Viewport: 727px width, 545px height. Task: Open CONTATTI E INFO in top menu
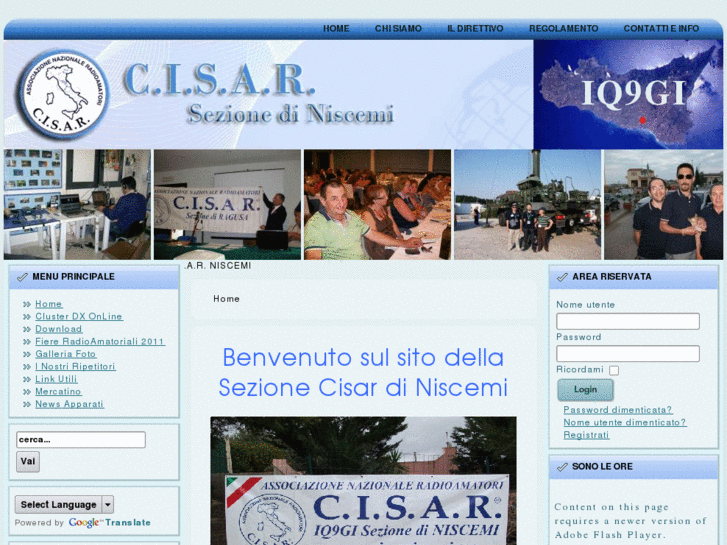tap(661, 29)
